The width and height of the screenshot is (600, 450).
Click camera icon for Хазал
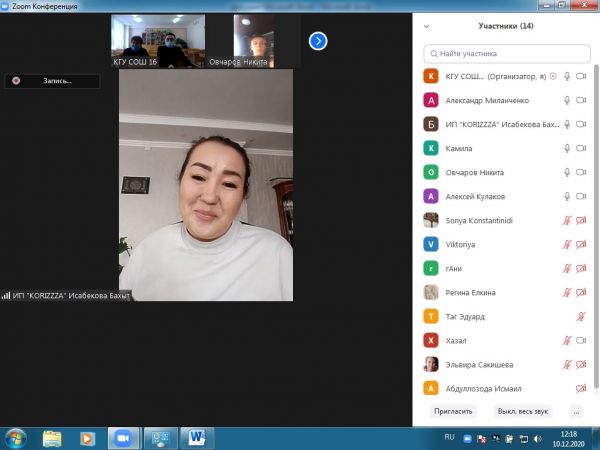pyautogui.click(x=581, y=340)
